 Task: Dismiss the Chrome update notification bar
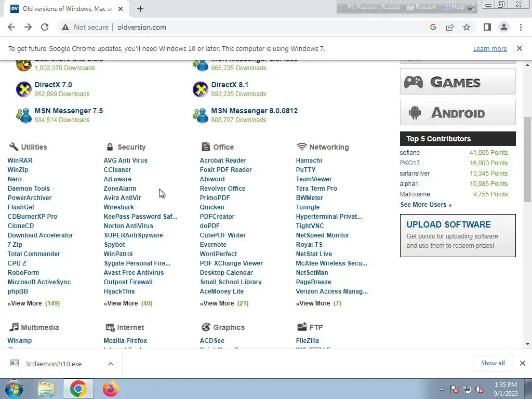coord(520,48)
